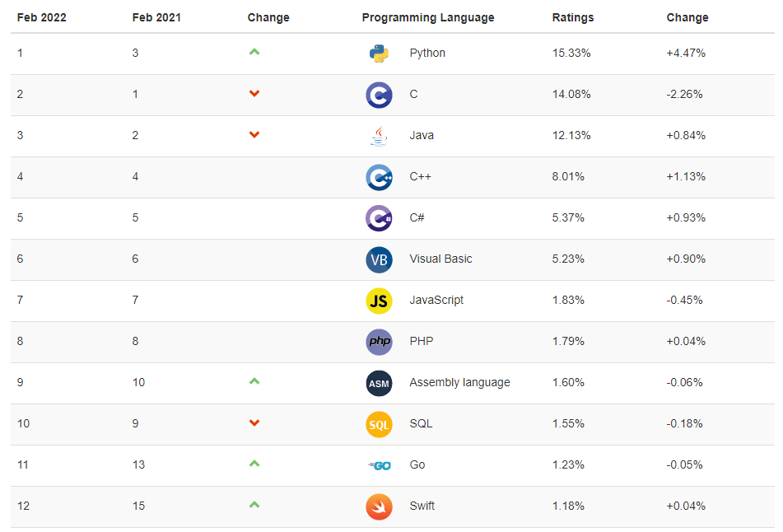Click the Go language logo
Screen dimensions: 783x532
[379, 465]
